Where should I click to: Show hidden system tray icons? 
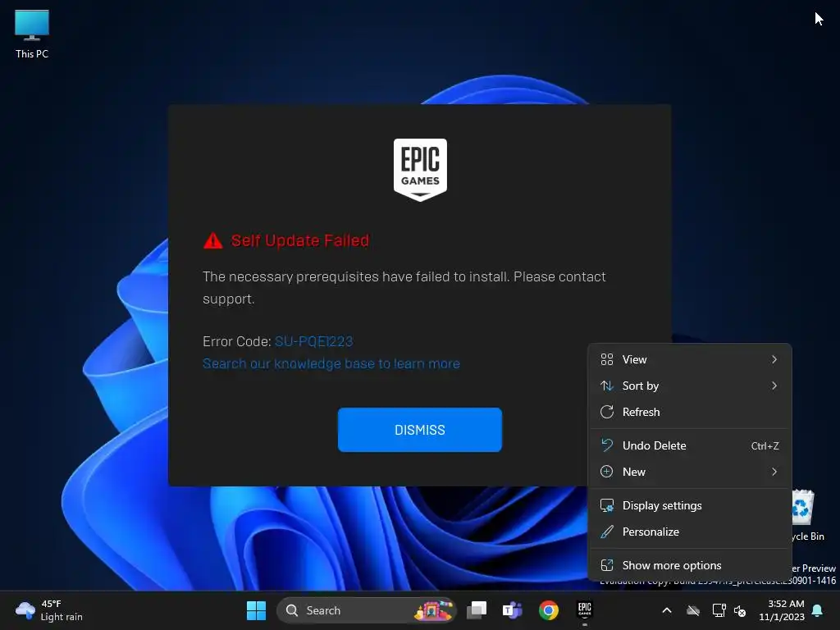(667, 610)
